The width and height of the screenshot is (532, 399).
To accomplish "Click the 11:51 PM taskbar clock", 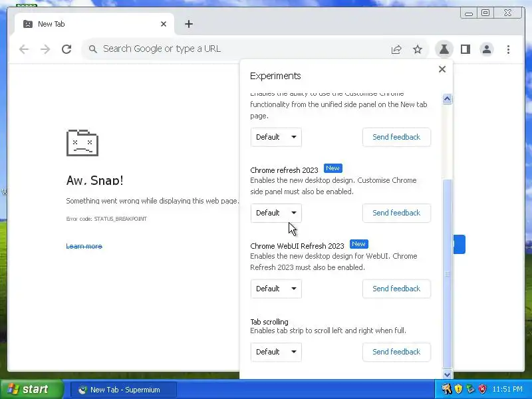I will (x=507, y=389).
